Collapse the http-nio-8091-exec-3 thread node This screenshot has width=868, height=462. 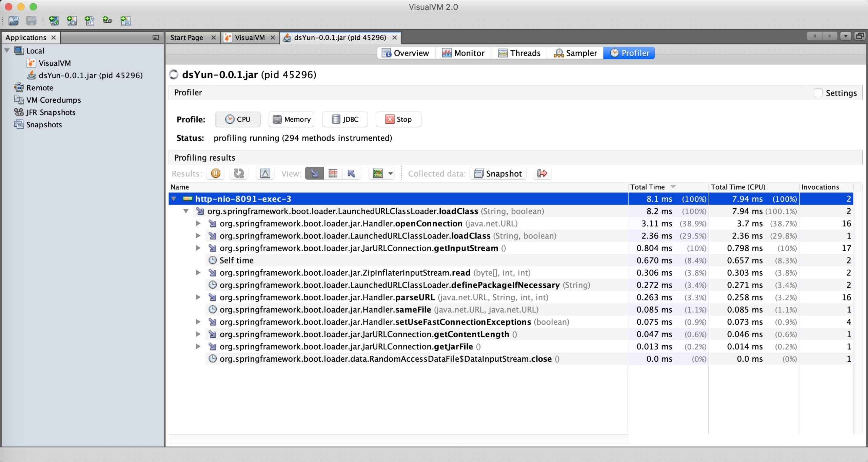pyautogui.click(x=174, y=199)
